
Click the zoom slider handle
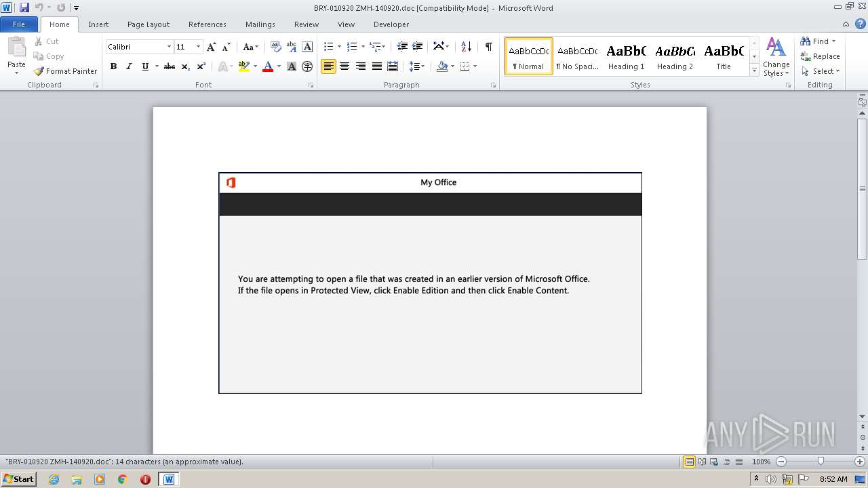821,462
